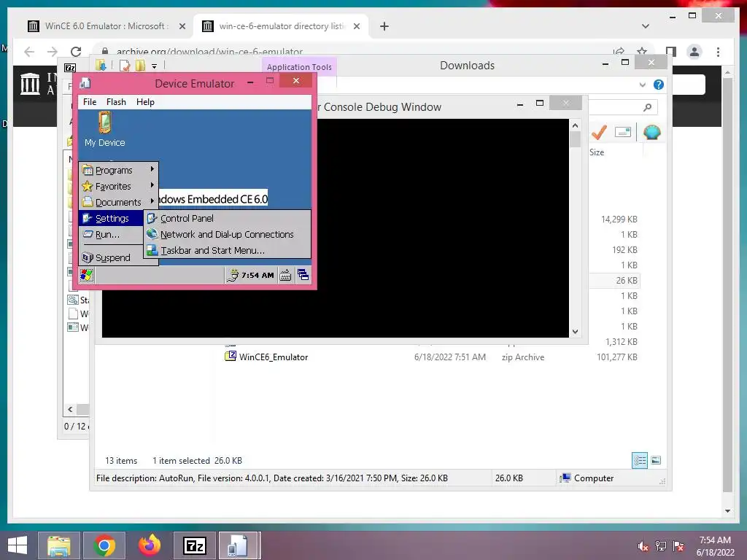
Task: Open 7-Zip from taskbar
Action: coord(195,545)
